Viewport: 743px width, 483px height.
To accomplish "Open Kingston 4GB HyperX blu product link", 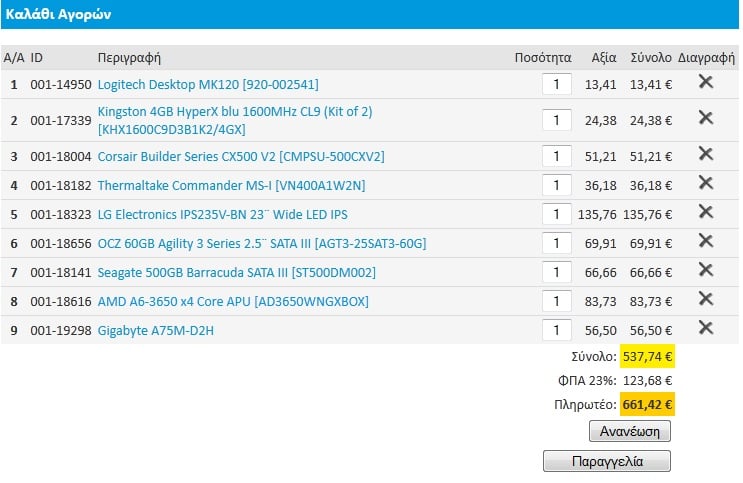I will tap(235, 120).
